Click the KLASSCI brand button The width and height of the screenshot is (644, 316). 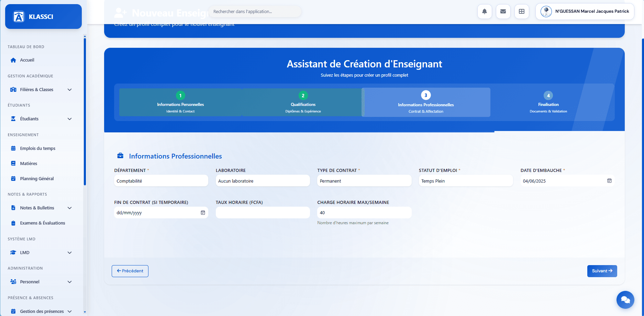tap(43, 17)
